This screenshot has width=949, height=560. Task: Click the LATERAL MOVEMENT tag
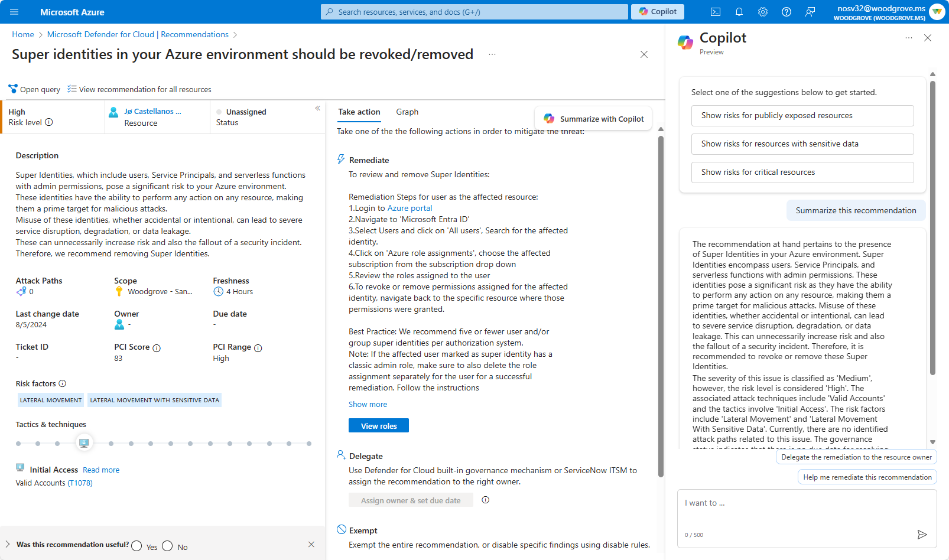[x=51, y=400]
